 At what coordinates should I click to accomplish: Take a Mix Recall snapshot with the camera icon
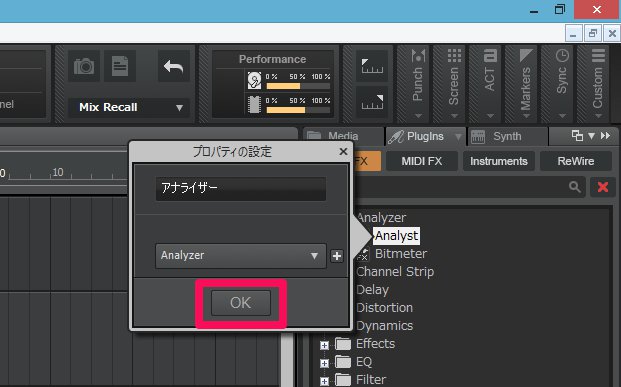(x=84, y=66)
